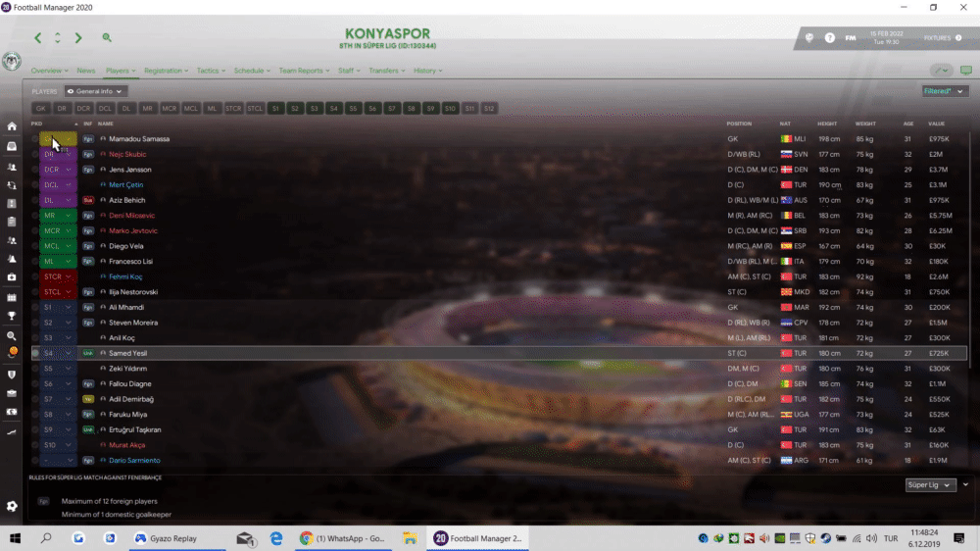Image resolution: width=980 pixels, height=551 pixels.
Task: Expand the pencil edit dropdown near chat icon
Action: 941,70
